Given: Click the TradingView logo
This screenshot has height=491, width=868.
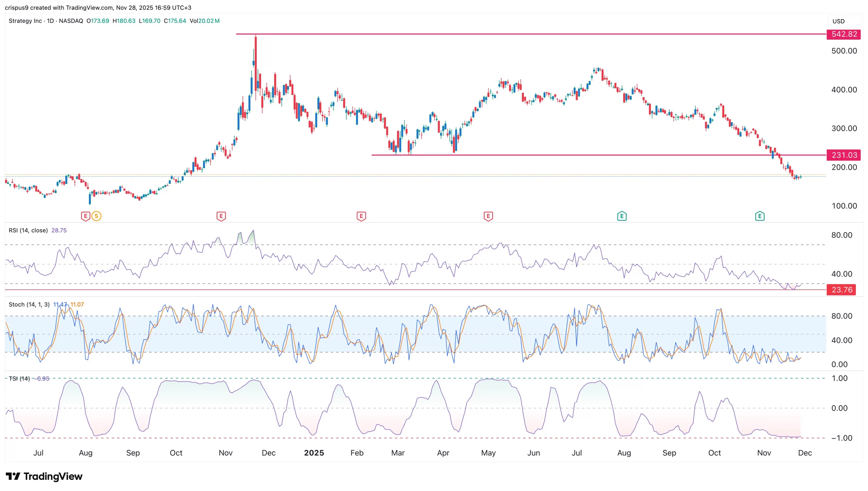Looking at the screenshot, I should click(44, 476).
